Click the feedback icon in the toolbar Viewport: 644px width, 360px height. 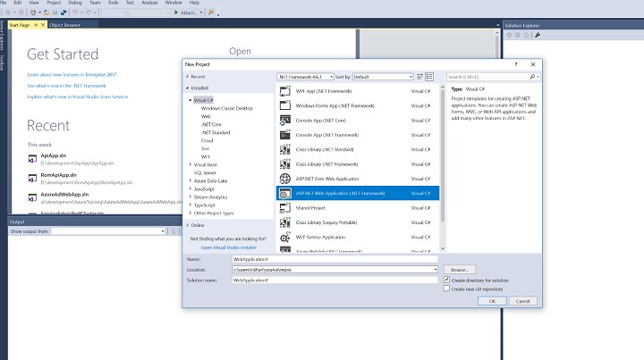tap(211, 13)
